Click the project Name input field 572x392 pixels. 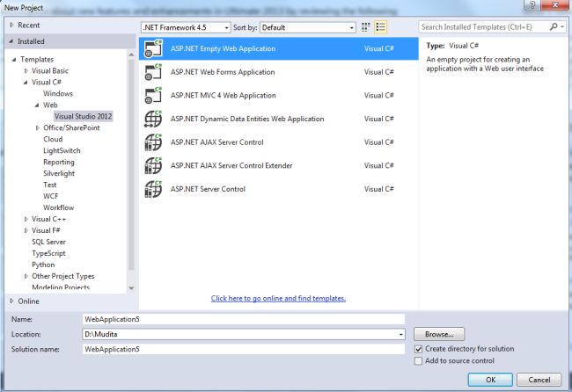click(x=244, y=319)
